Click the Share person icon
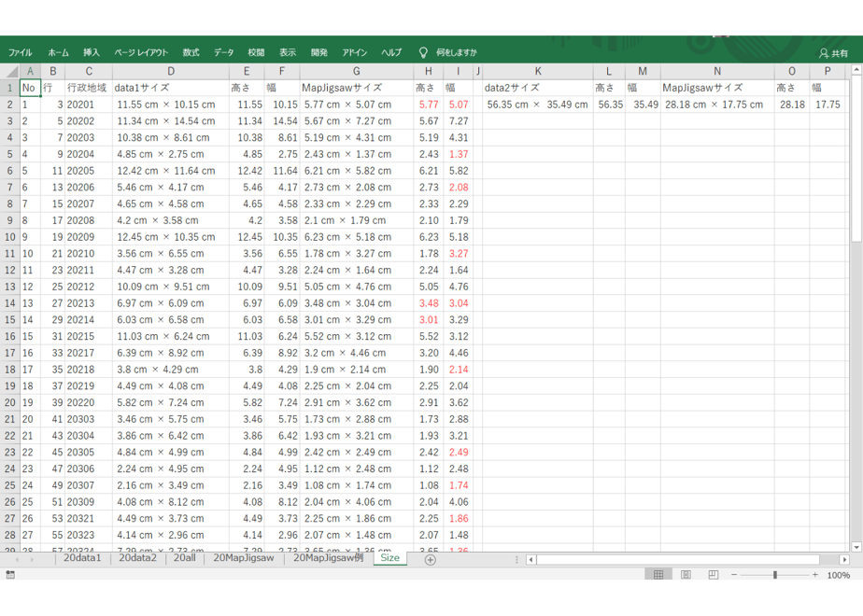Image resolution: width=863 pixels, height=616 pixels. pos(824,53)
